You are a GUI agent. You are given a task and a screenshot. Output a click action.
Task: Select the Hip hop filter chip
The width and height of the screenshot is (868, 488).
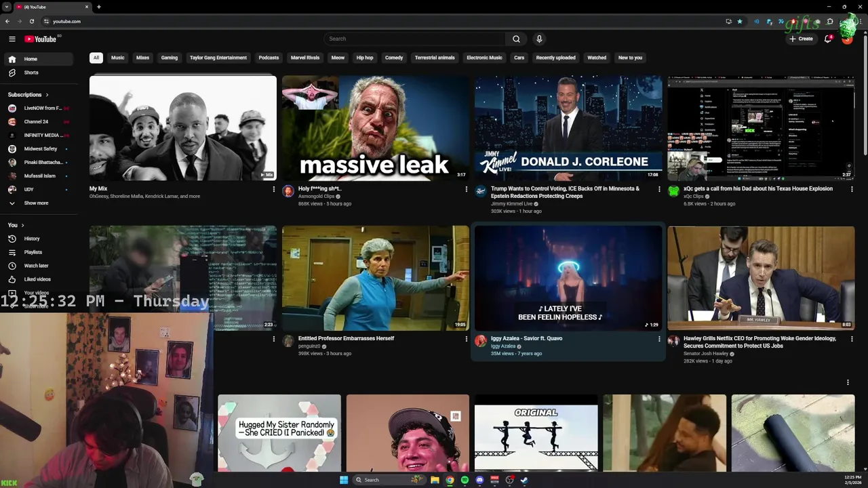365,58
